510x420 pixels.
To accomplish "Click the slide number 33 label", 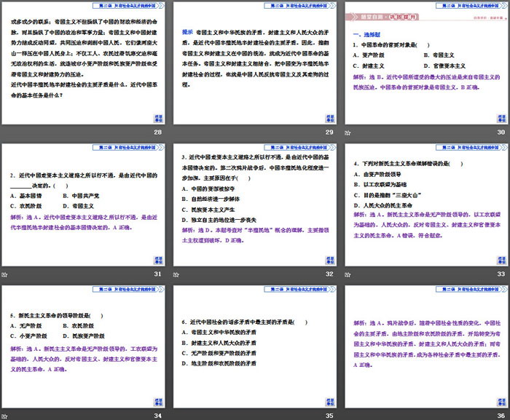I will point(501,274).
